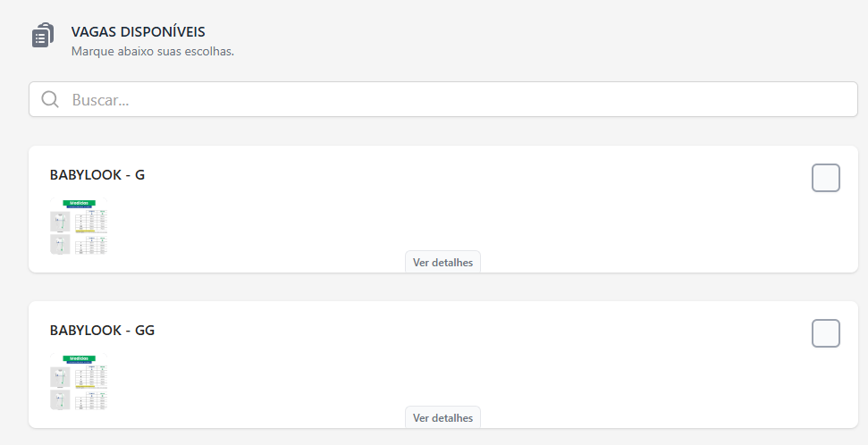Click the top shirt image in BABYLOOK - G thumbnail
Screen dimensions: 868x445
[x=60, y=222]
